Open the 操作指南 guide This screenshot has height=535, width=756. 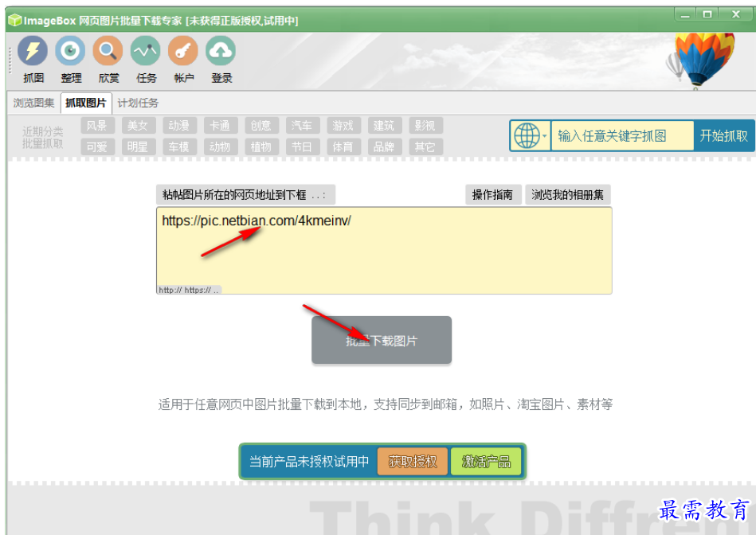[493, 195]
